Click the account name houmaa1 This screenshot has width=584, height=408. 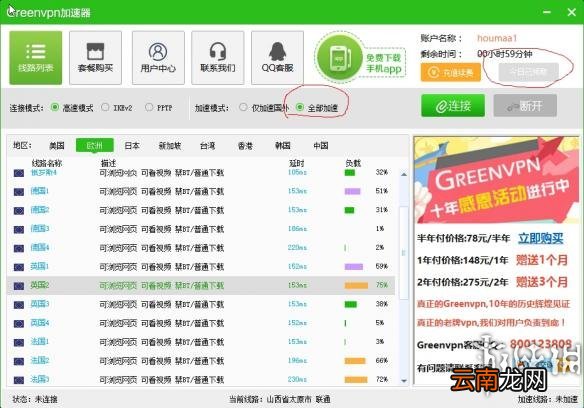click(497, 38)
